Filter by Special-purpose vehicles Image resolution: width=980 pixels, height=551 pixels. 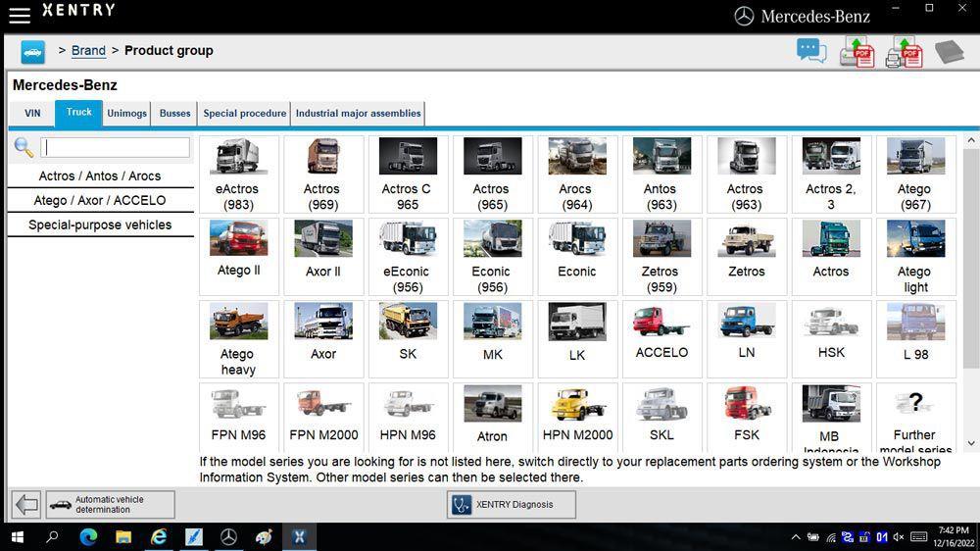100,225
